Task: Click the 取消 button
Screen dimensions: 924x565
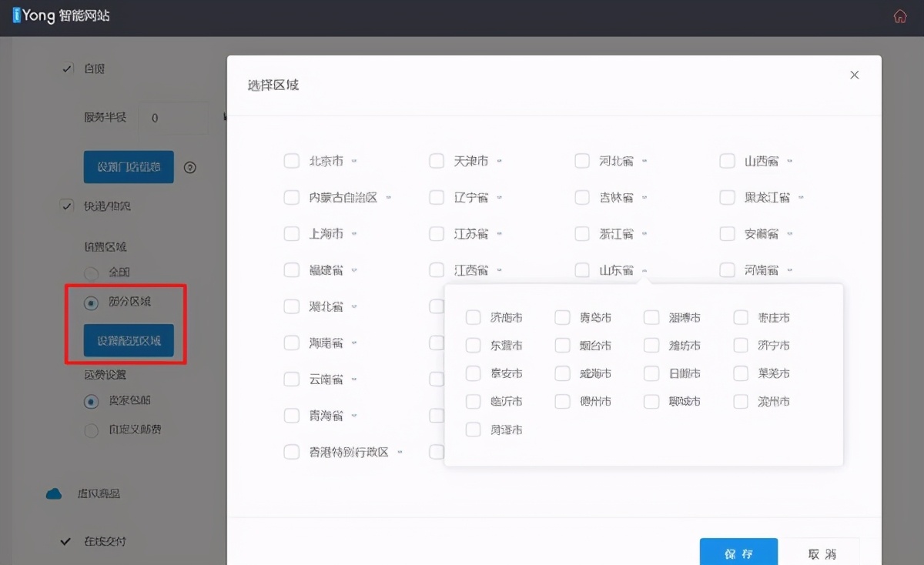Action: click(x=824, y=553)
